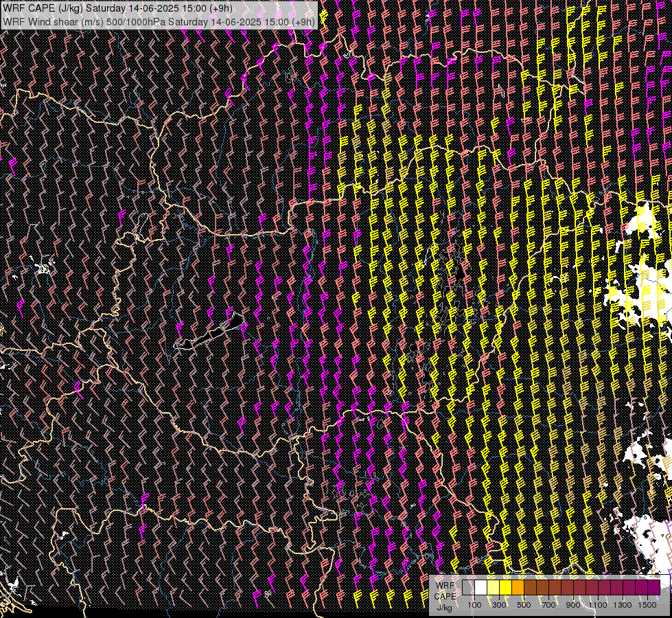Viewport: 672px width, 618px height.
Task: Click the '900' legend tick label
Action: pos(573,605)
